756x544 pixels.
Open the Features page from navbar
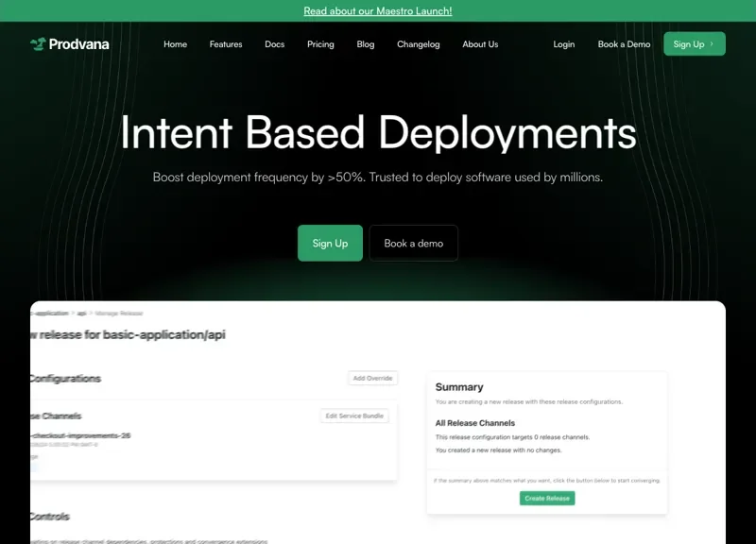point(226,44)
